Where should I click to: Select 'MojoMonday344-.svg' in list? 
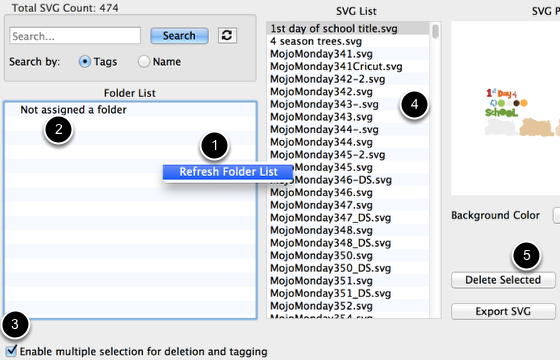click(x=348, y=129)
